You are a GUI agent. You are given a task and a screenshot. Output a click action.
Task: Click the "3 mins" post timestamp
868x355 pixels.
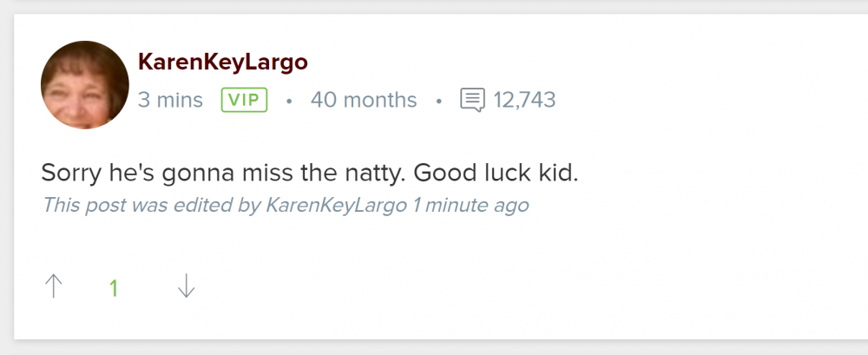170,100
